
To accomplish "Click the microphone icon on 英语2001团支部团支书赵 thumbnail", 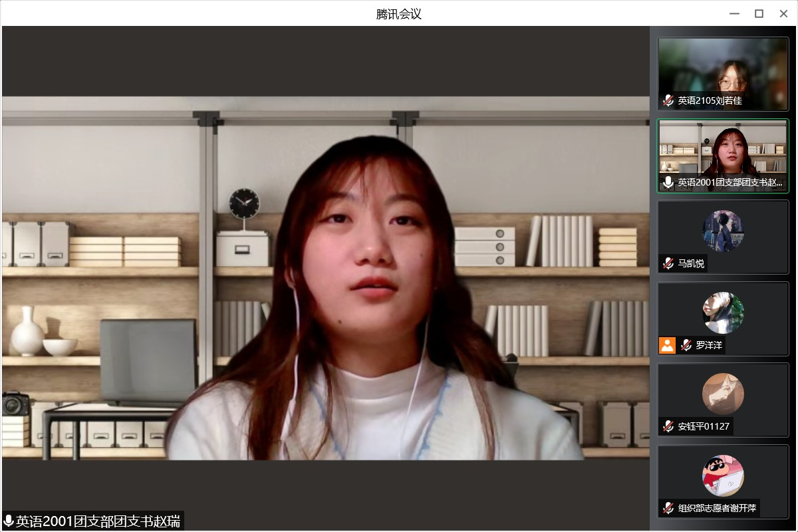I will pyautogui.click(x=668, y=182).
